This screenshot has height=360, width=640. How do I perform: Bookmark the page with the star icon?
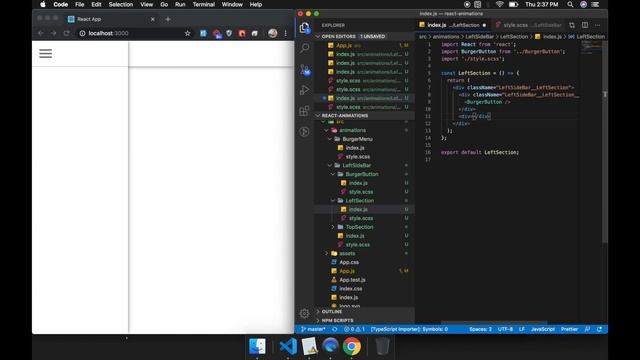(187, 33)
